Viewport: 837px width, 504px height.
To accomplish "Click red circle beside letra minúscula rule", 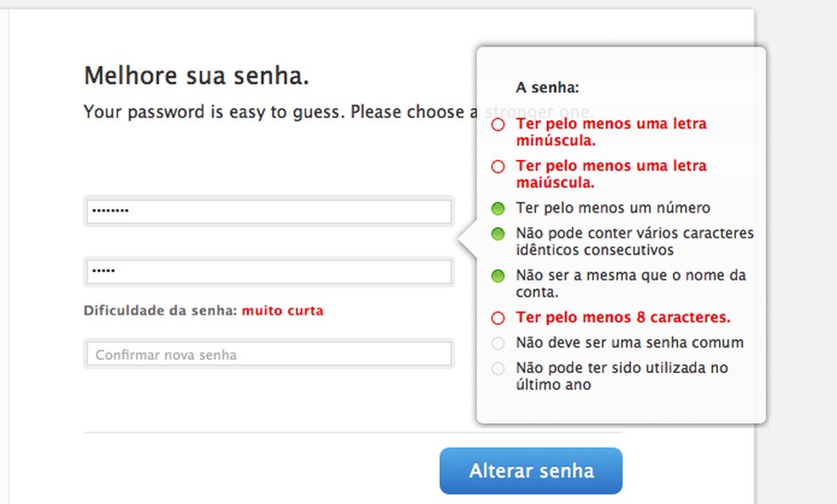I will (498, 124).
